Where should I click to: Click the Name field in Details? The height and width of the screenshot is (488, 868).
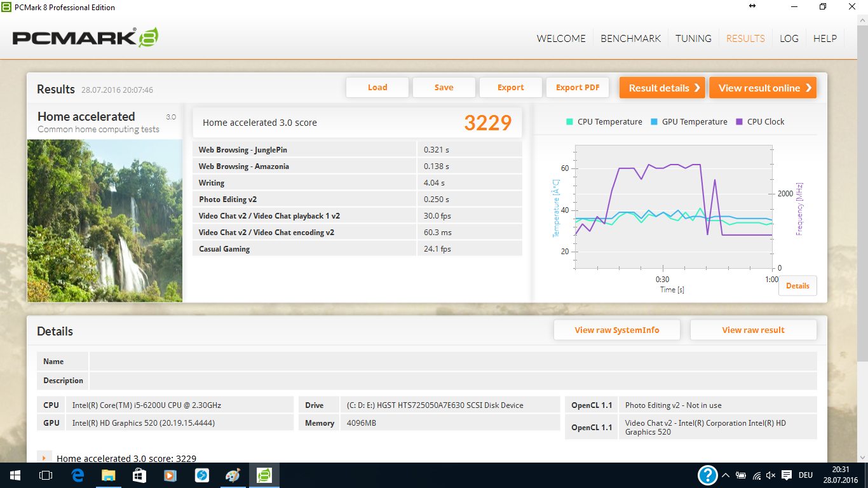click(453, 362)
